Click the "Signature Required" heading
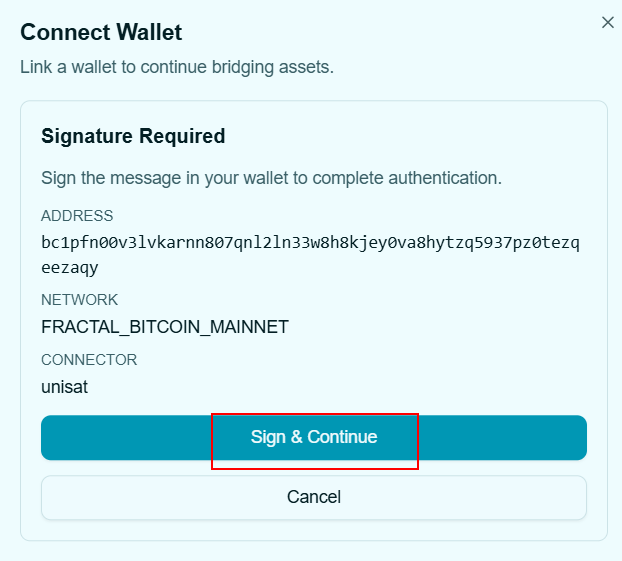This screenshot has width=622, height=561. tap(133, 136)
